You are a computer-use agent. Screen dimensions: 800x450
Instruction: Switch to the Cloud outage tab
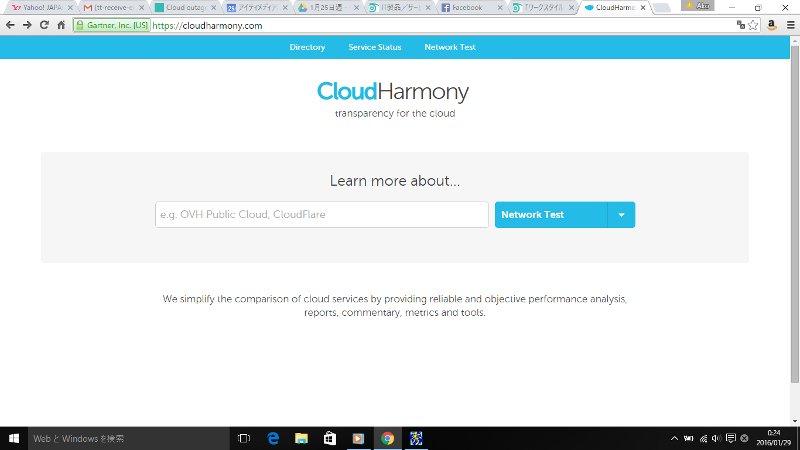point(185,8)
